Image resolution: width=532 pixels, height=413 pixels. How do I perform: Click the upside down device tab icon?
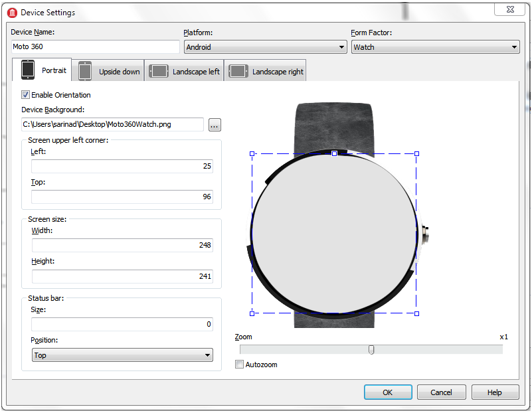[85, 71]
